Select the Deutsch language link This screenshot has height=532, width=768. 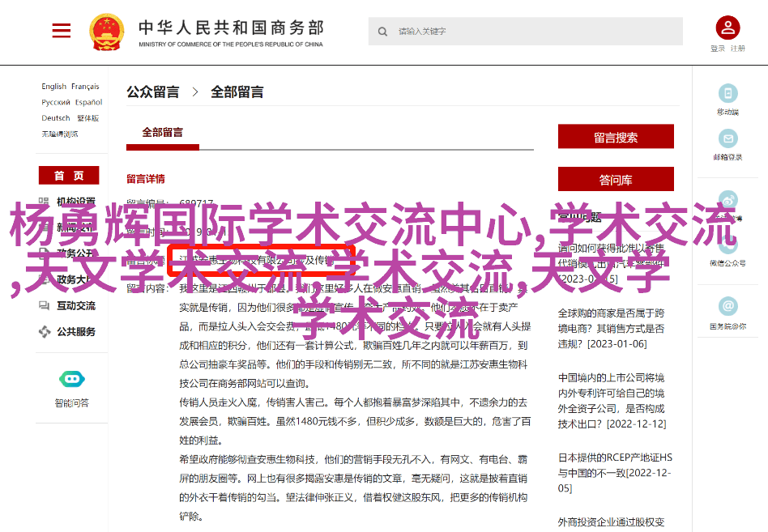(56, 118)
